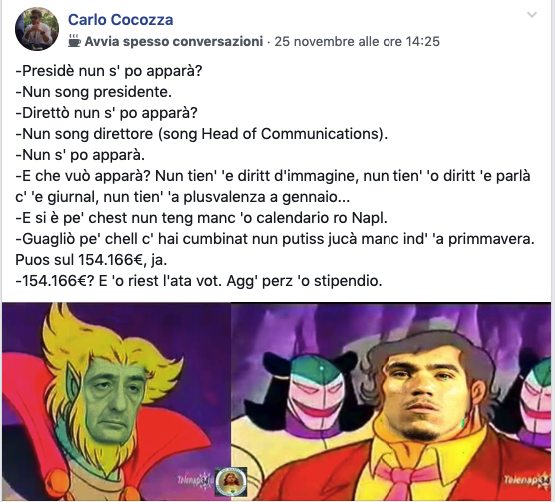Click the 'Puos sul 154.166€, ja.' line
The height and width of the screenshot is (502, 555).
91,260
